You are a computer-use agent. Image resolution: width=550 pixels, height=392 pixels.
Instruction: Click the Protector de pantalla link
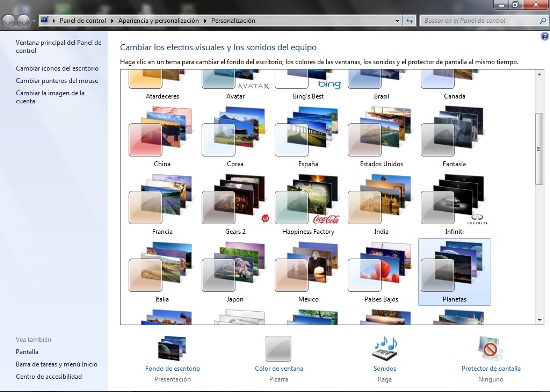coord(491,369)
